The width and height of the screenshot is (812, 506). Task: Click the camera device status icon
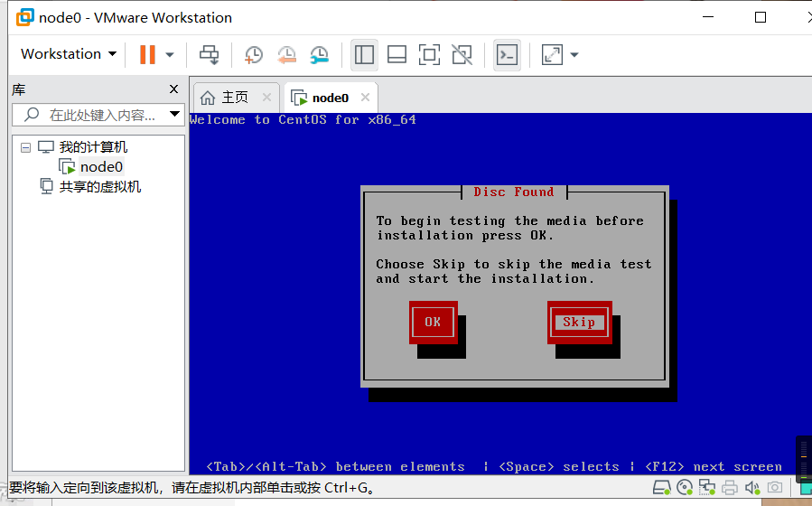coord(775,487)
